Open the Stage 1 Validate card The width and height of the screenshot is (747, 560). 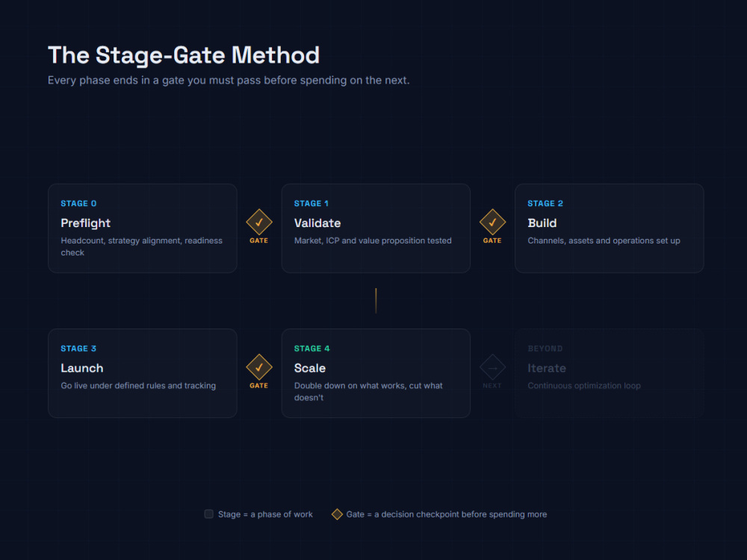pos(376,228)
